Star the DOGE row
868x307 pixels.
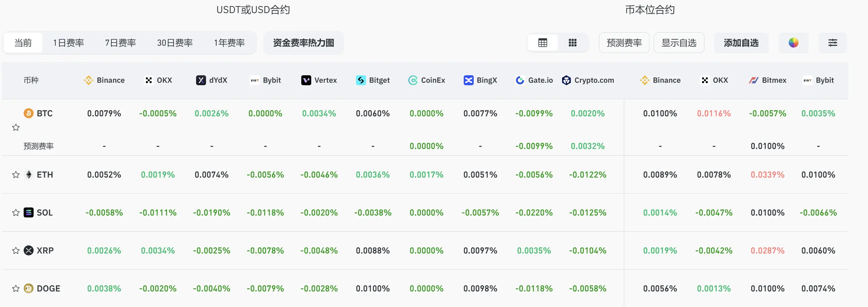coord(16,288)
